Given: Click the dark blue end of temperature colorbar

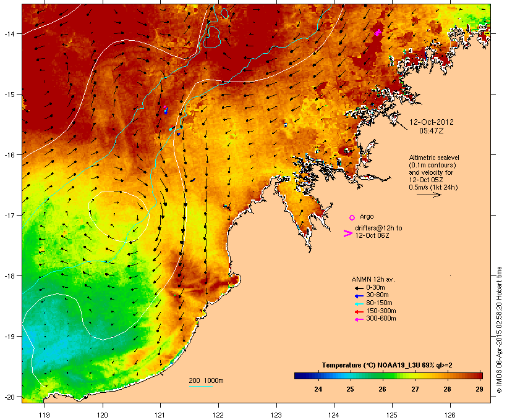Looking at the screenshot, I should (299, 376).
